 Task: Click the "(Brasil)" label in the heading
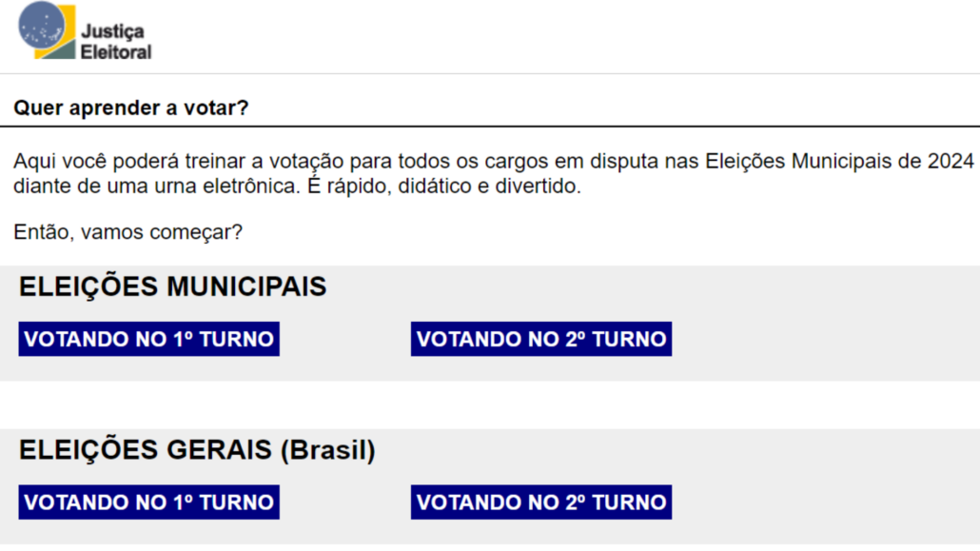[x=327, y=450]
